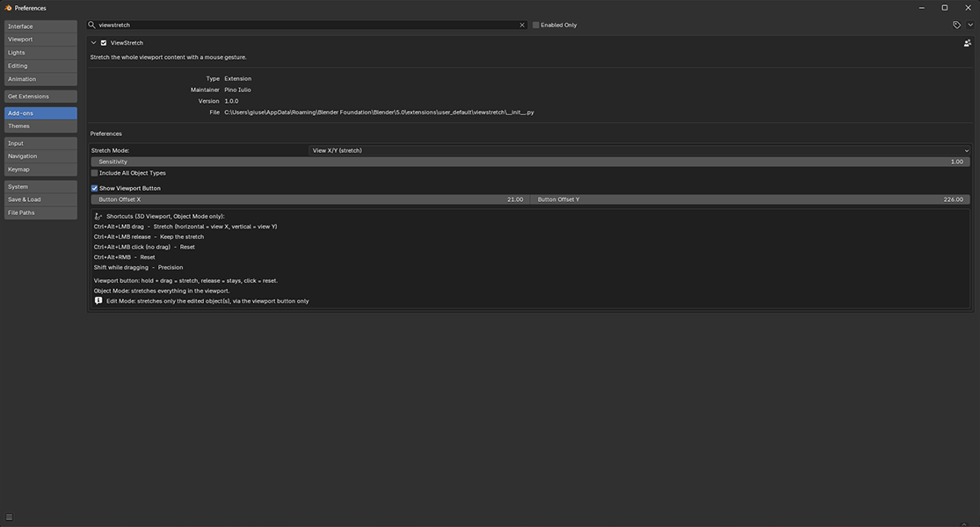Image resolution: width=980 pixels, height=527 pixels.
Task: Open the add-on tags filter icon
Action: coord(957,25)
